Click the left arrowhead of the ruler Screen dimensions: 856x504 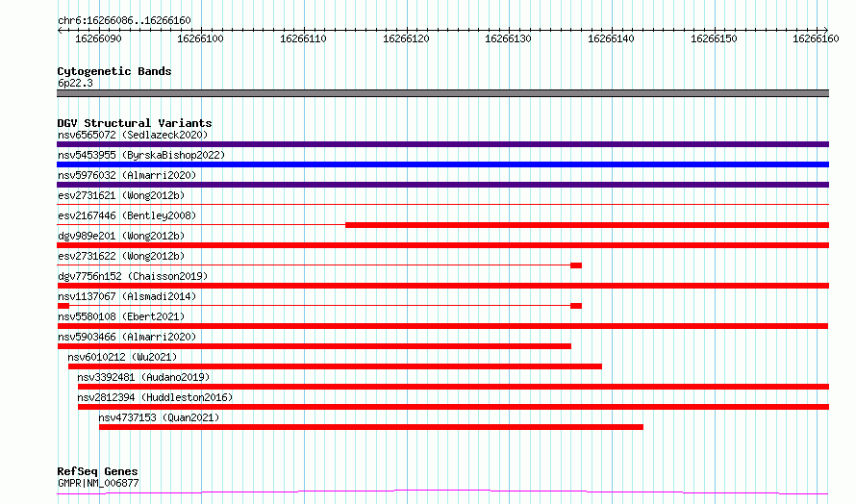[60, 31]
